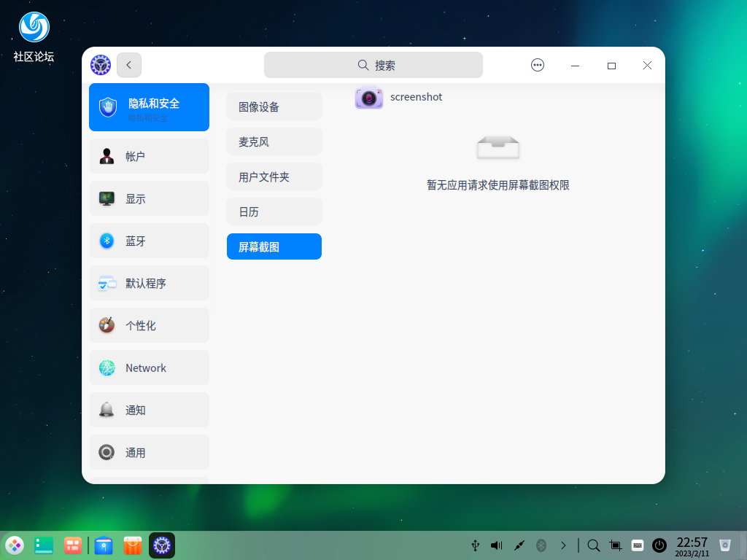Switch to the 麦克风 permissions tab

(274, 141)
